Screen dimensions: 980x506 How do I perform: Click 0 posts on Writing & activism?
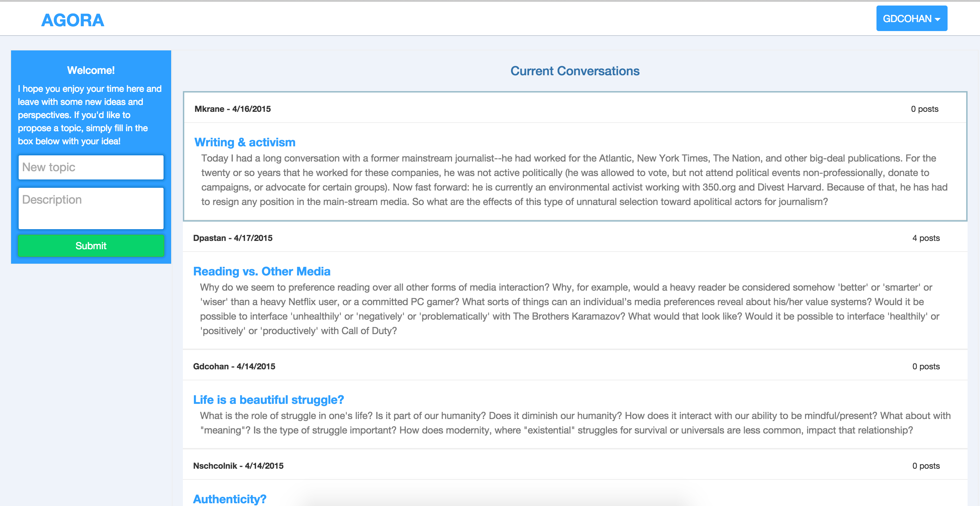click(924, 109)
